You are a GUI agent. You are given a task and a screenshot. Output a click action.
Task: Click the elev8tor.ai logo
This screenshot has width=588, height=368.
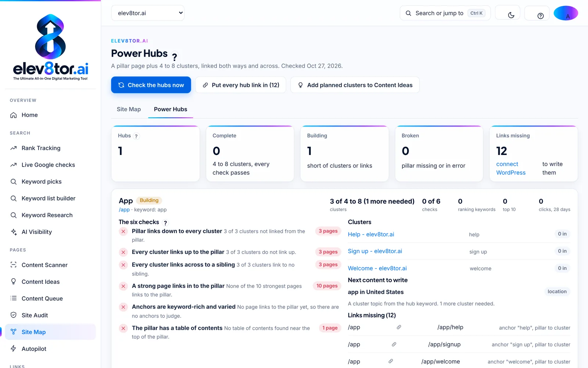pos(50,47)
